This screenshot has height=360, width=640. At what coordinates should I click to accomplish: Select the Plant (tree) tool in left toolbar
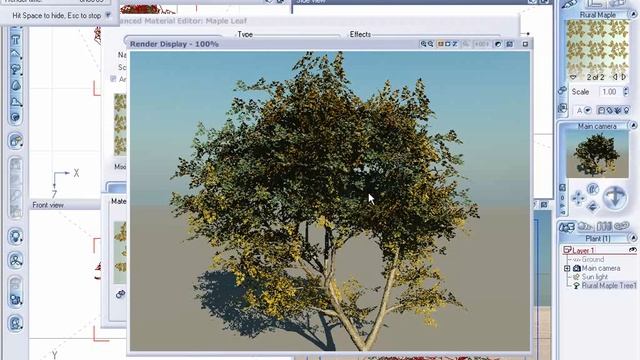coord(16,69)
